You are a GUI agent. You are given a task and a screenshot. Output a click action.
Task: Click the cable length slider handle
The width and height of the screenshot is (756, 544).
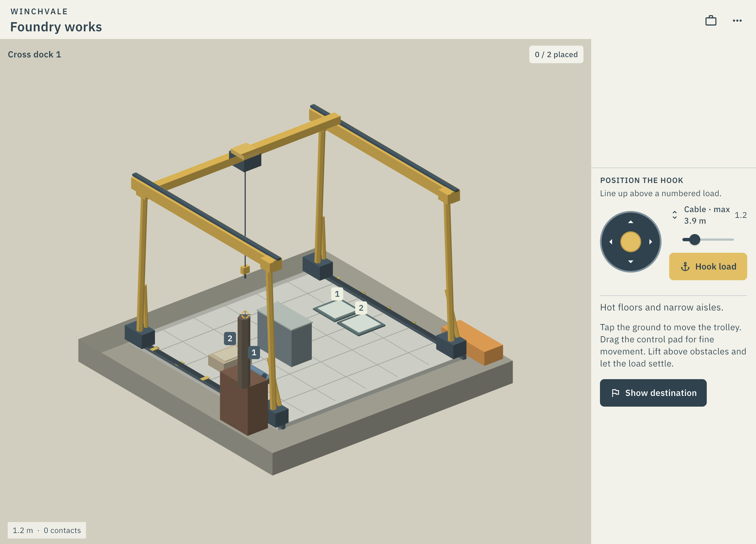pyautogui.click(x=695, y=239)
